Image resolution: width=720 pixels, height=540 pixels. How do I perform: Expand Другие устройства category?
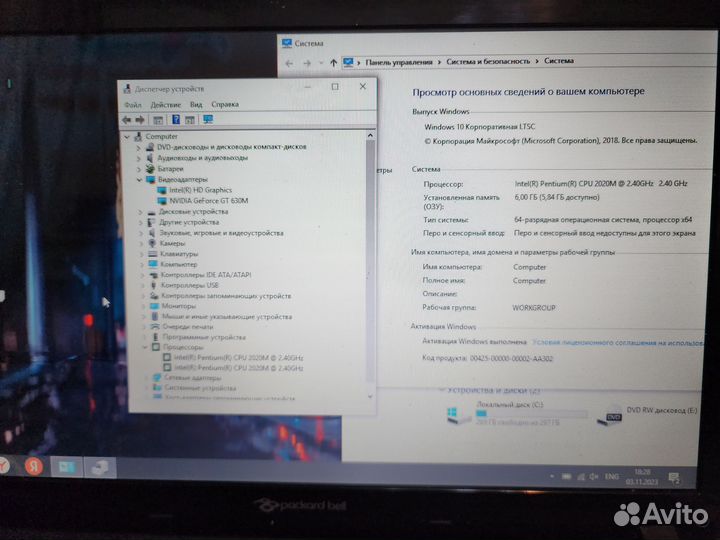click(141, 223)
